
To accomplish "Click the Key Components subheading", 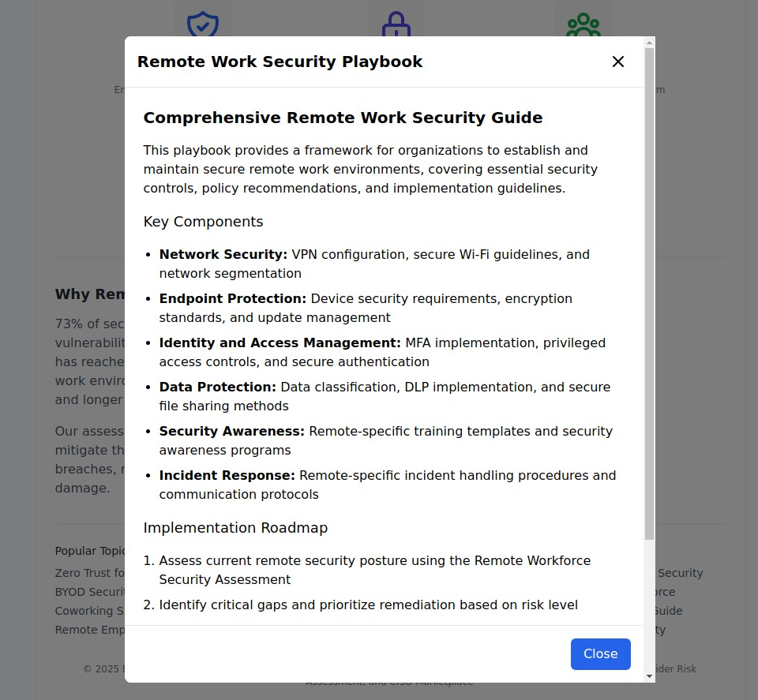I will (x=203, y=222).
